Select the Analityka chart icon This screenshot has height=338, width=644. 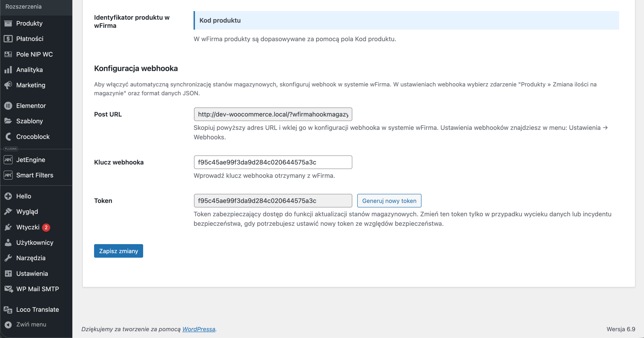(x=8, y=70)
